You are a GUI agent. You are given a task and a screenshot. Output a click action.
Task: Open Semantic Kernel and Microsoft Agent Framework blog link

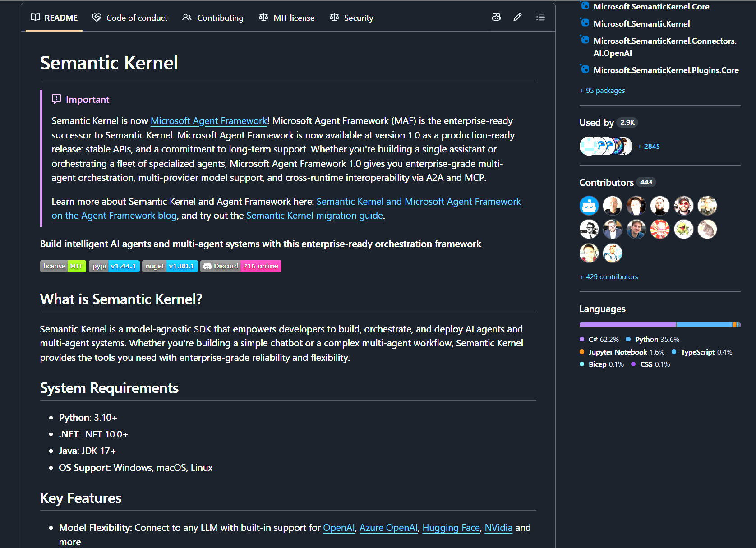419,202
